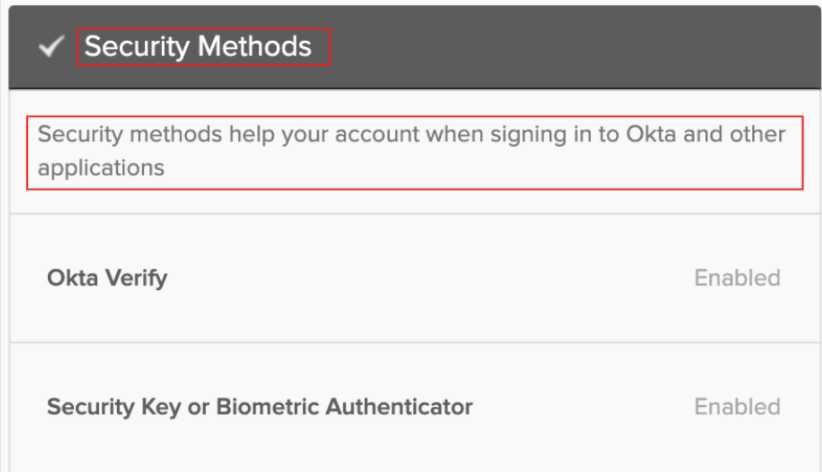The height and width of the screenshot is (472, 822).
Task: Click the checkmark icon beside Security Methods
Action: point(50,48)
